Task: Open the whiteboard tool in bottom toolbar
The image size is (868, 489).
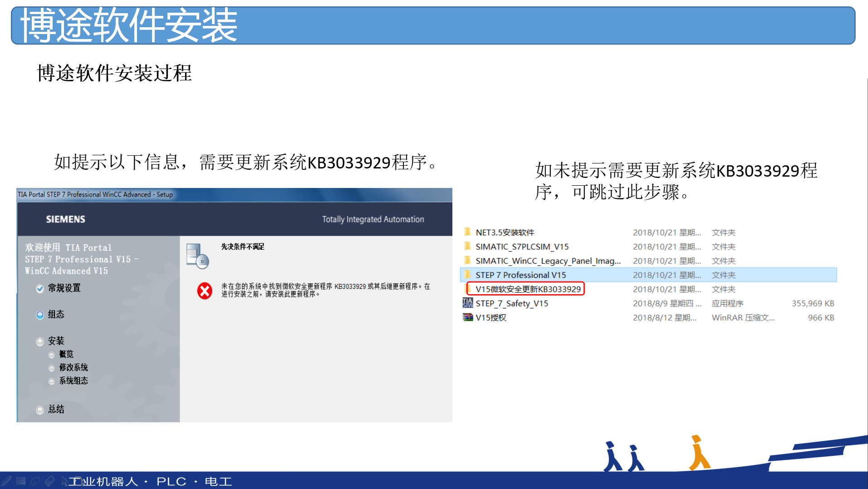Action: [x=21, y=481]
